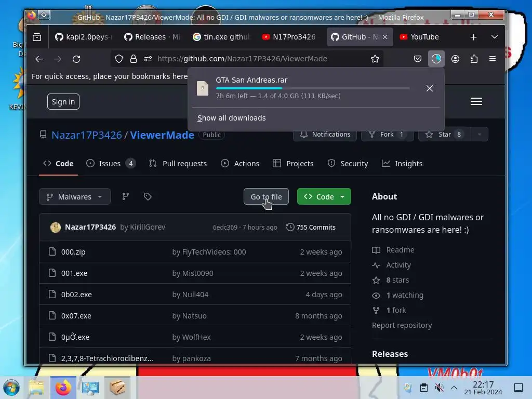This screenshot has width=532, height=399.
Task: Expand the green Code dropdown
Action: coord(324,197)
